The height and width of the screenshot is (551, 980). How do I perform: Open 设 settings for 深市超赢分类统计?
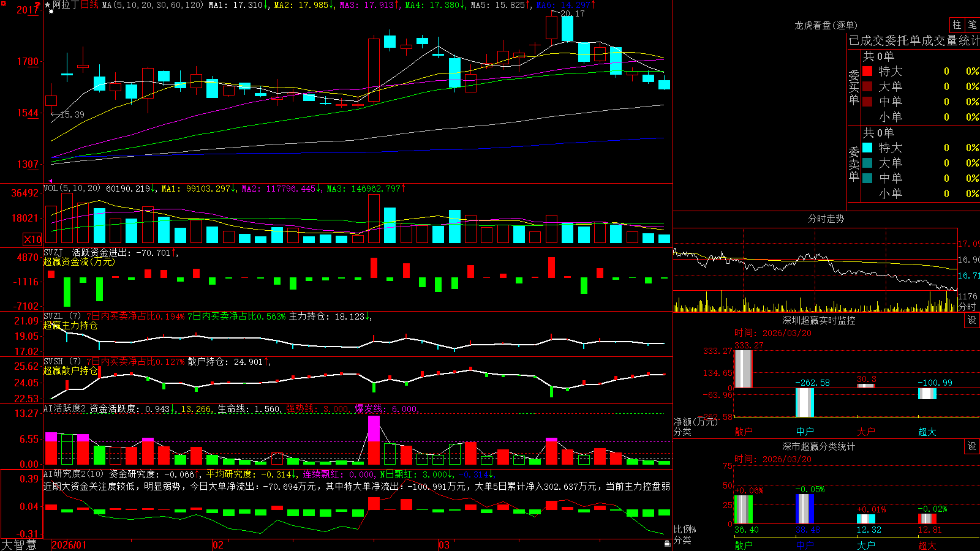coord(972,446)
